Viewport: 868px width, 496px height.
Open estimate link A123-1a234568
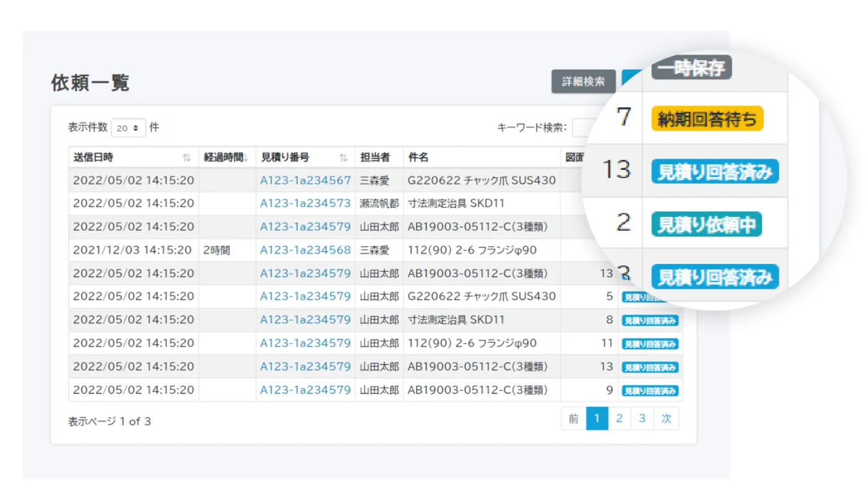[x=305, y=250]
